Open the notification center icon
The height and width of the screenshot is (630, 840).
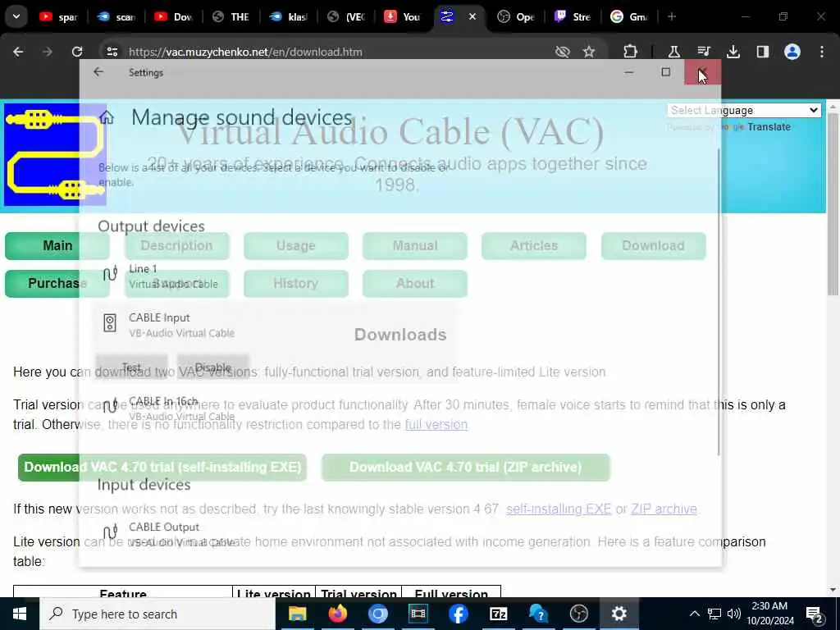[815, 614]
